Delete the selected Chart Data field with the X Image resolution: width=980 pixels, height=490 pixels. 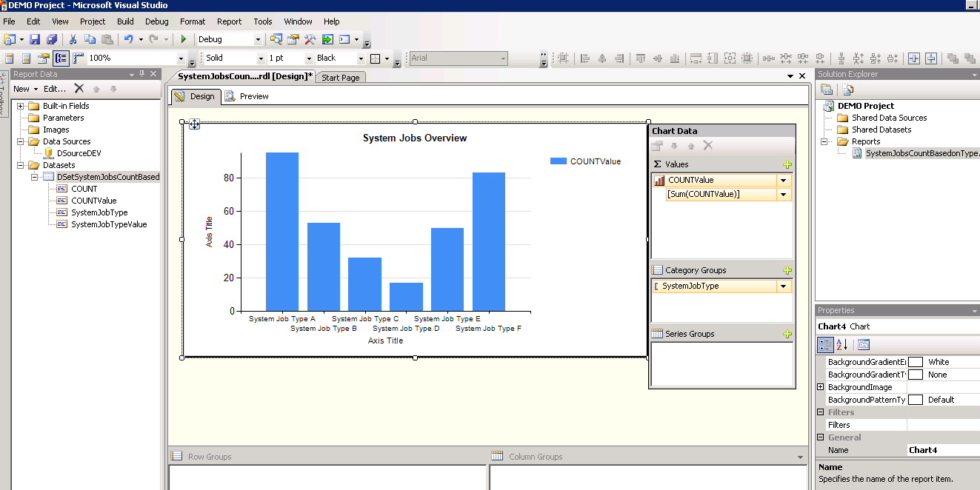pyautogui.click(x=708, y=145)
